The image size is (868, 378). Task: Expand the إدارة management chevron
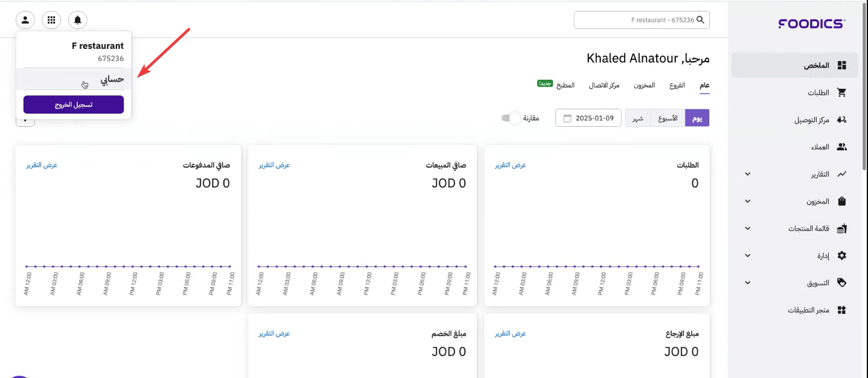748,255
